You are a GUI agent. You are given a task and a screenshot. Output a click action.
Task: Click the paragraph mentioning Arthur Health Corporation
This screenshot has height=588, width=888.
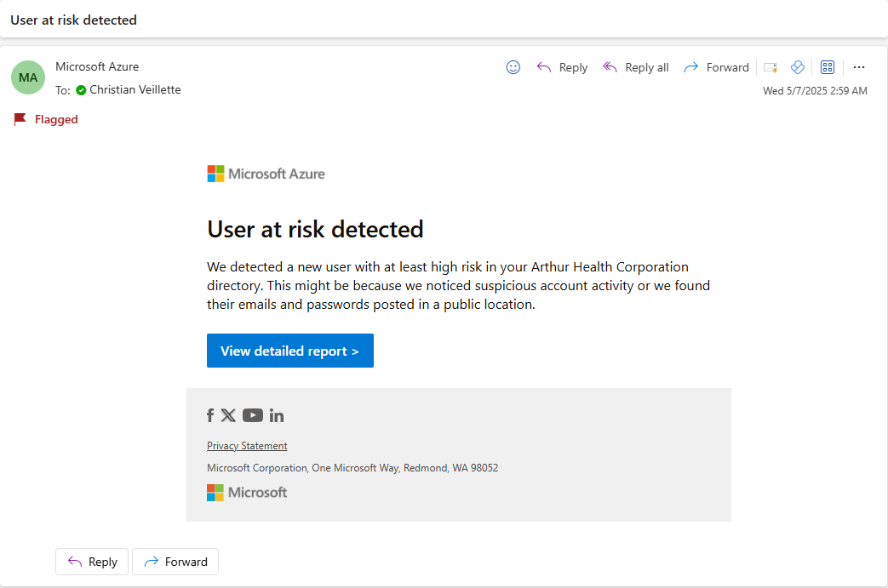458,285
